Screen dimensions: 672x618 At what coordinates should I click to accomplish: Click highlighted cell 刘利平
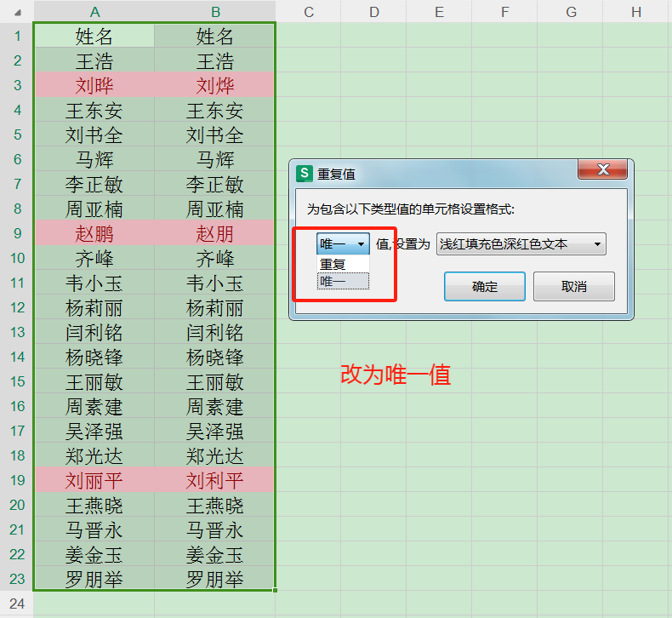(214, 480)
